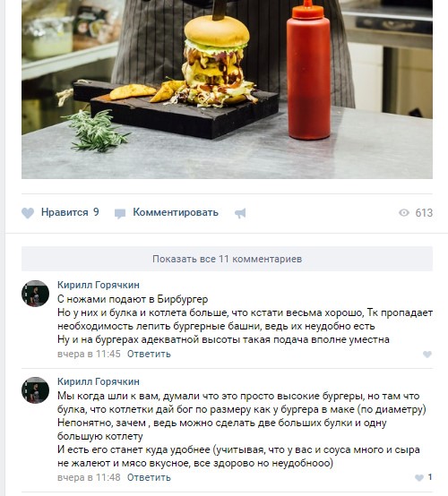Click Комментировать to write a comment

[176, 212]
